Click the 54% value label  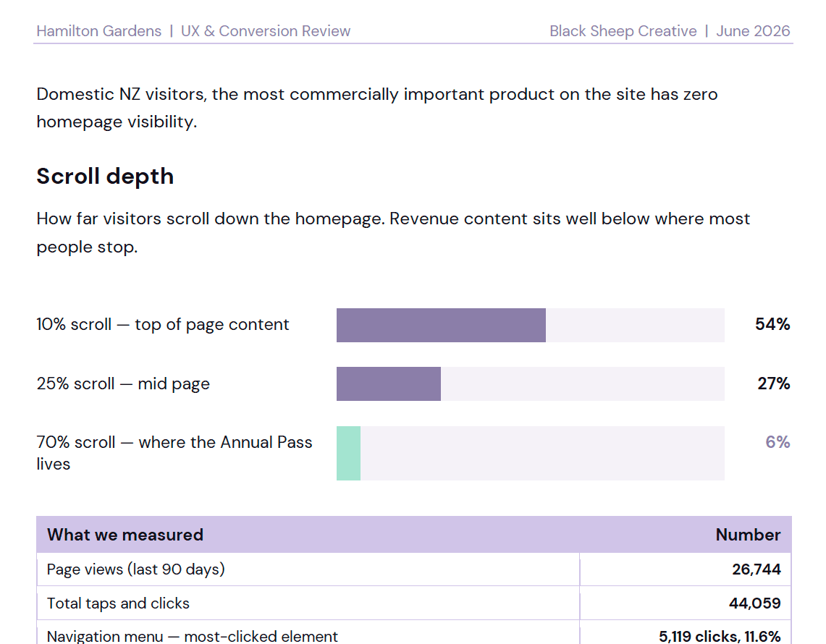coord(772,324)
